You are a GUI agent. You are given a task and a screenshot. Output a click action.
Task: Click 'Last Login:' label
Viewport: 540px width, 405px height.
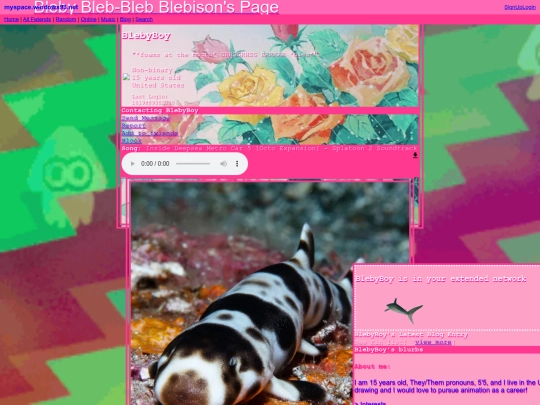tap(150, 97)
